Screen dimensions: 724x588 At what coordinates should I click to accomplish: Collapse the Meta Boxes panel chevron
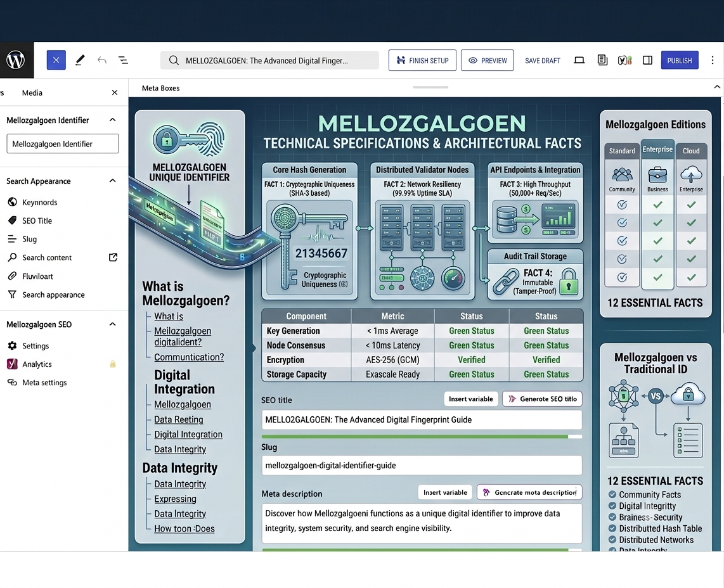[x=717, y=87]
